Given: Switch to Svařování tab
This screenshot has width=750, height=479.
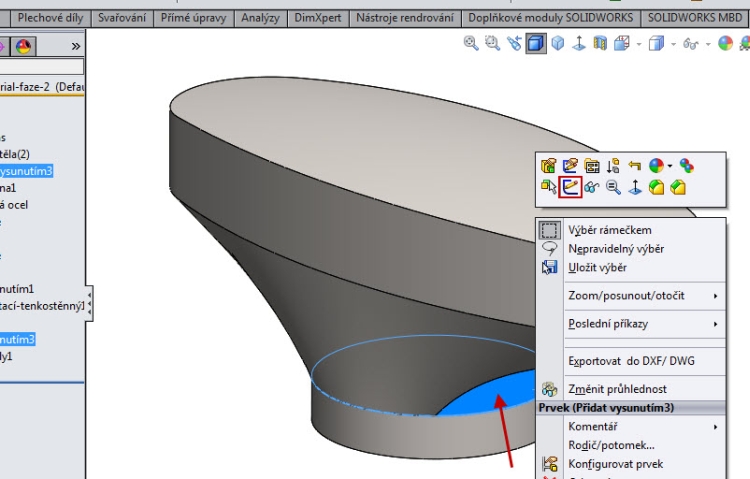Looking at the screenshot, I should [x=122, y=18].
